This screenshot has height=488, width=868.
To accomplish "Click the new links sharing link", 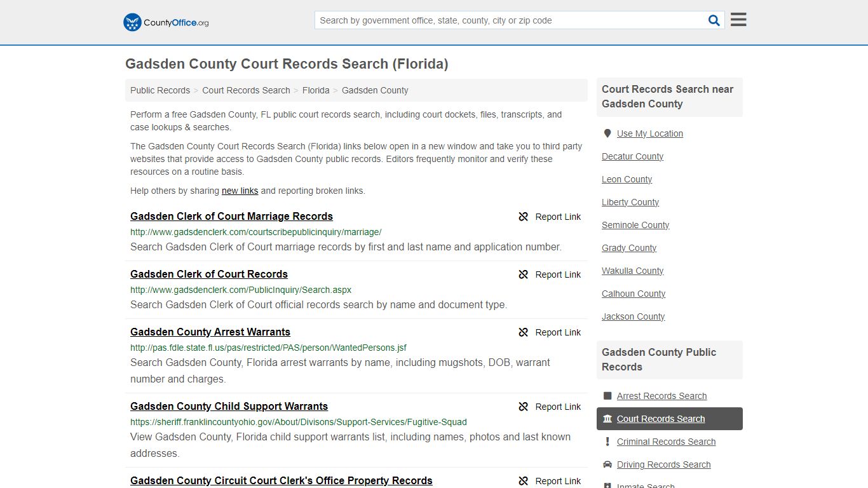I will point(240,191).
